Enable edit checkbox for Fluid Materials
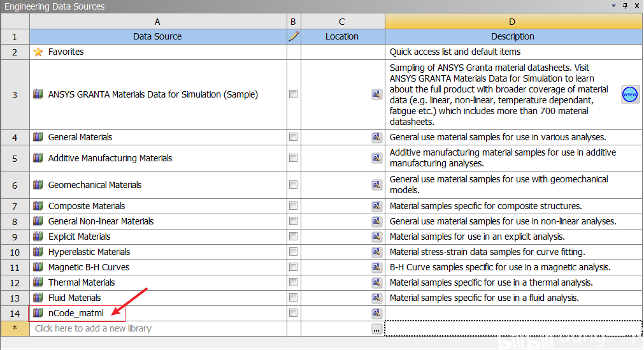This screenshot has width=644, height=350. [x=293, y=297]
